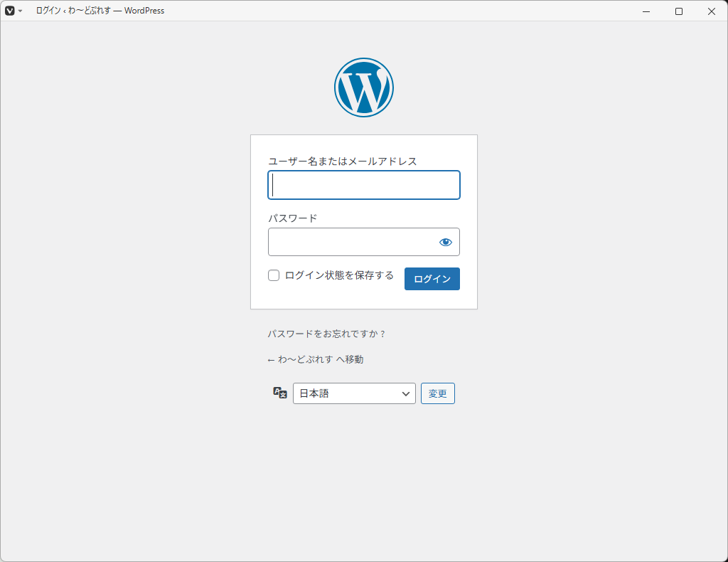The image size is (728, 562).
Task: Minimize the WordPress login window
Action: click(646, 11)
